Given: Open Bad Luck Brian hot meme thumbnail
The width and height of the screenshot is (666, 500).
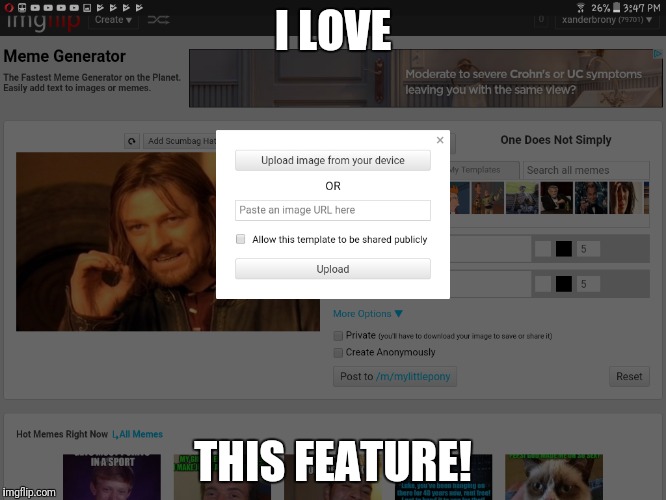Looking at the screenshot, I should 112,477.
